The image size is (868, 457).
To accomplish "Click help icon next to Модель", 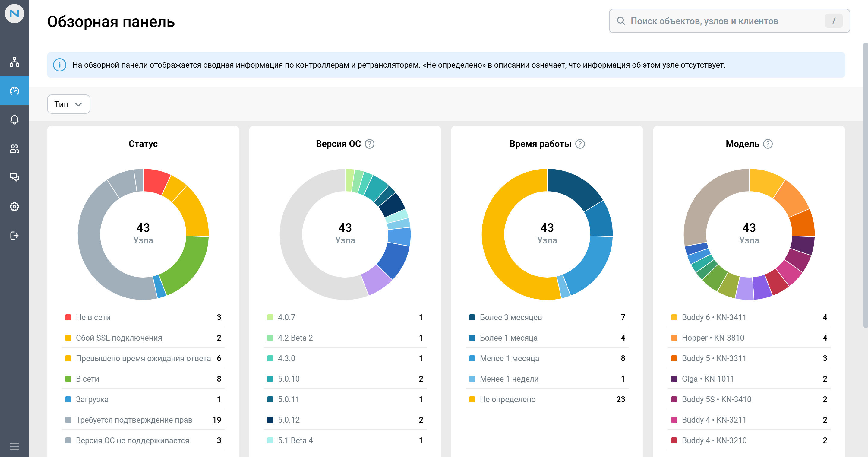I will [768, 144].
